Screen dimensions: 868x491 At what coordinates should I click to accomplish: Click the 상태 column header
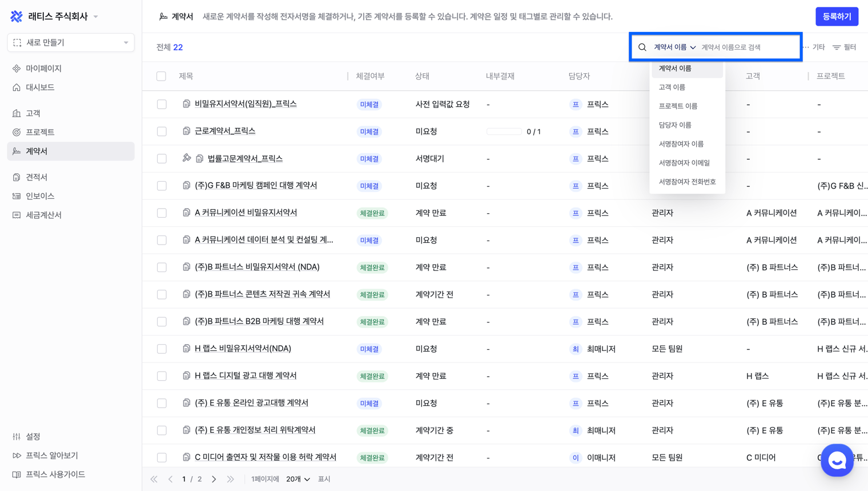[x=422, y=76]
